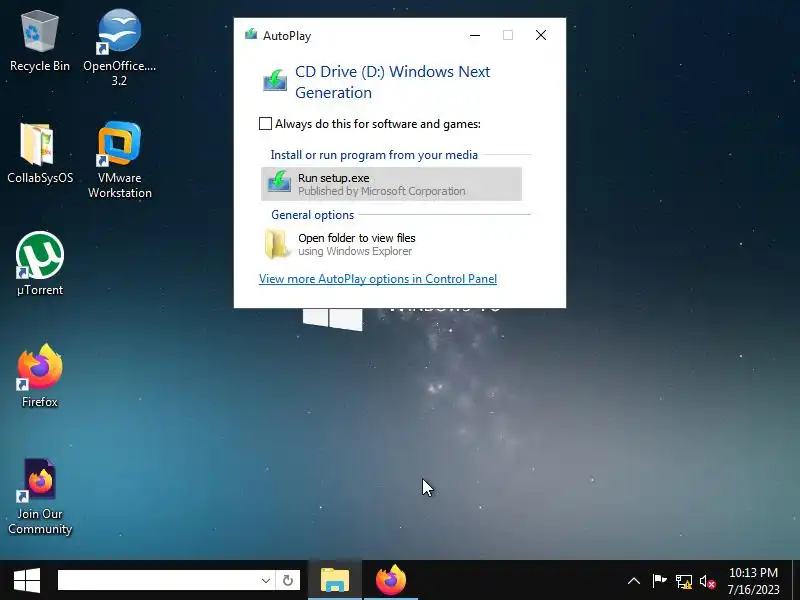
Task: Click the Firefox desktop shortcut
Action: [40, 376]
